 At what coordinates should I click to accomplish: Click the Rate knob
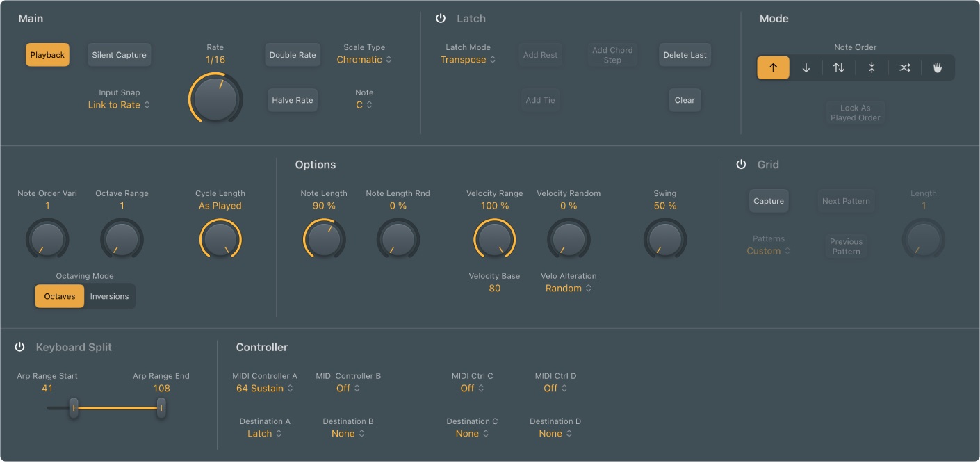point(215,98)
